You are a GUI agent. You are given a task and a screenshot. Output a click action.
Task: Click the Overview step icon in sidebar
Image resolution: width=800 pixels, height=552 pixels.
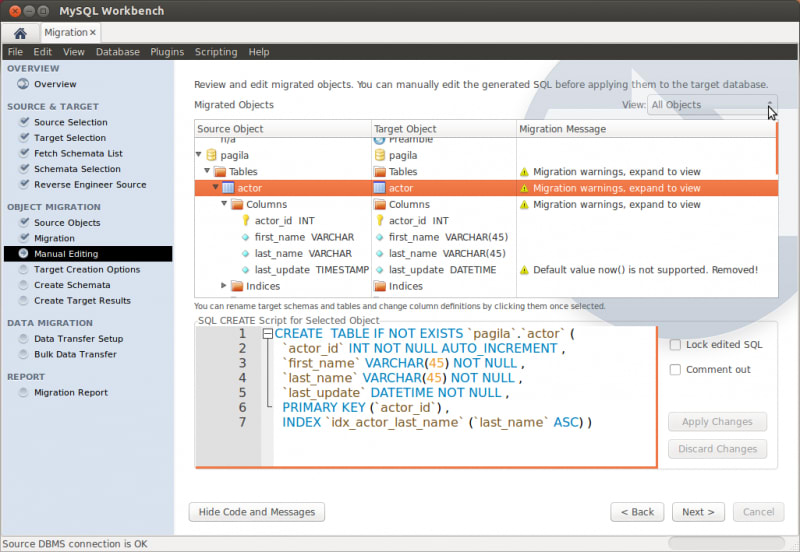pyautogui.click(x=23, y=84)
